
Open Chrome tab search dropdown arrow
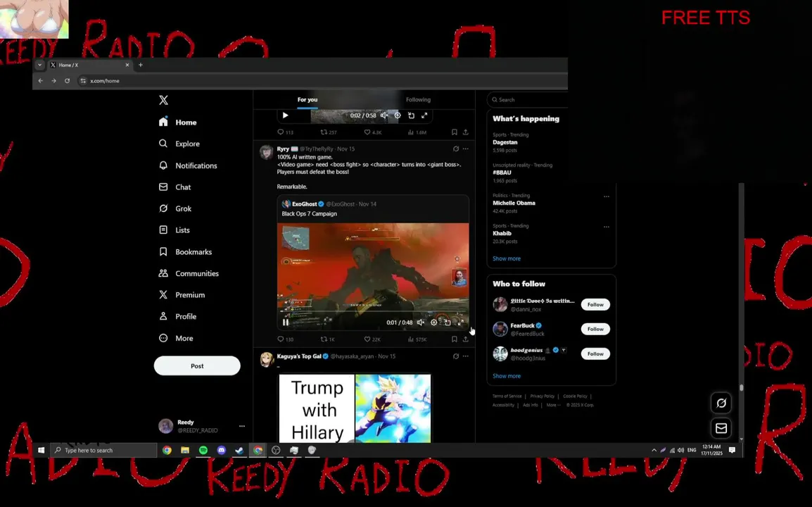click(39, 65)
